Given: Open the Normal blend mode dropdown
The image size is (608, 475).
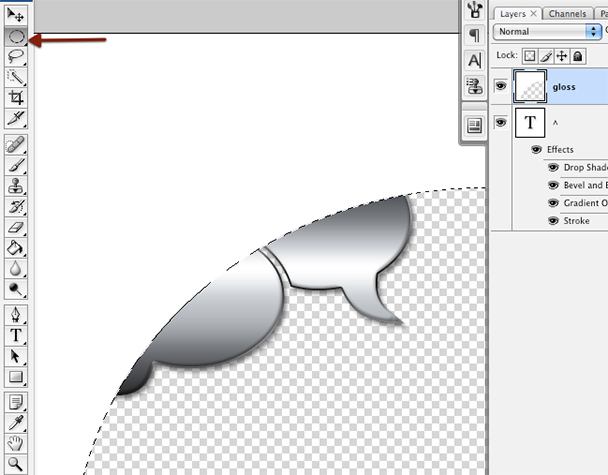Looking at the screenshot, I should click(x=547, y=31).
